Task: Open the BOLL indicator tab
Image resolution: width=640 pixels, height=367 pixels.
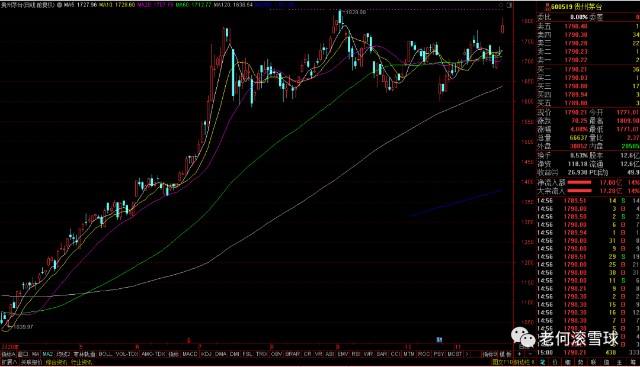Action: coord(105,354)
